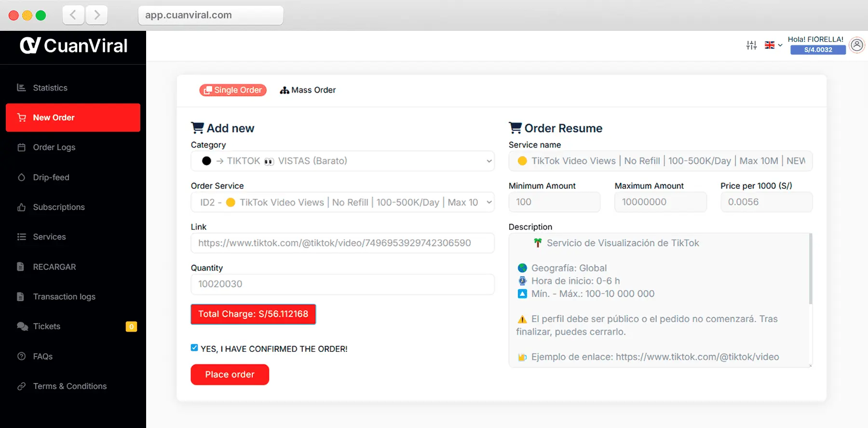
Task: Click the Drip-feed droplet icon
Action: click(x=21, y=177)
